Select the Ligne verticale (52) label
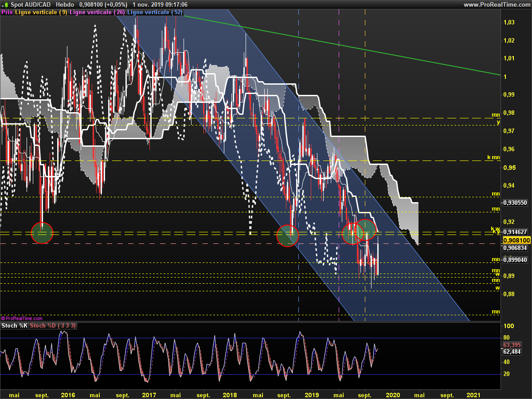Image resolution: width=532 pixels, height=399 pixels. click(155, 12)
